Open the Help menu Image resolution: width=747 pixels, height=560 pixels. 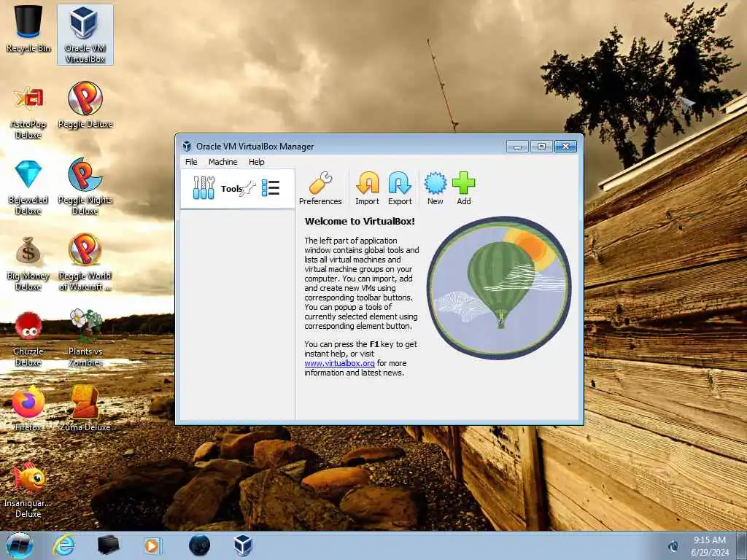pyautogui.click(x=256, y=162)
